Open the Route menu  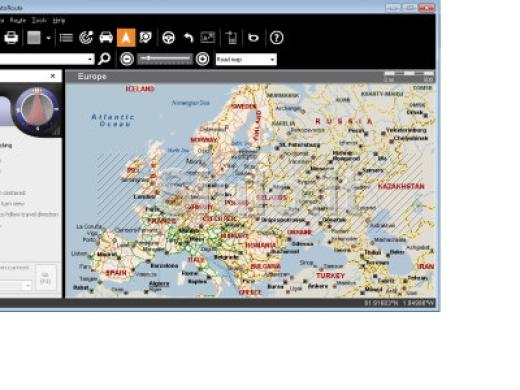[18, 20]
